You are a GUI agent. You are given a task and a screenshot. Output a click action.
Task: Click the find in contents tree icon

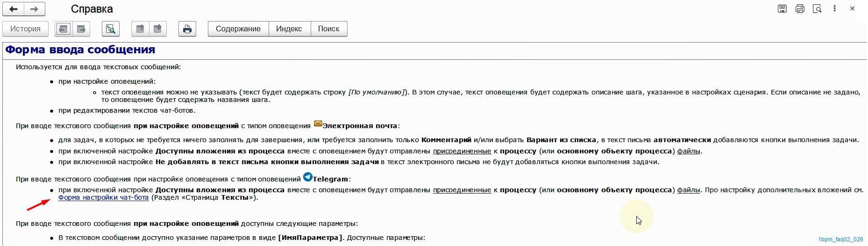click(x=111, y=29)
